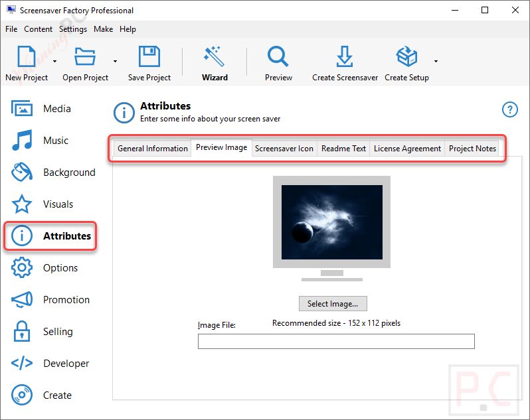Click the Create Screensaver label in toolbar

(345, 78)
